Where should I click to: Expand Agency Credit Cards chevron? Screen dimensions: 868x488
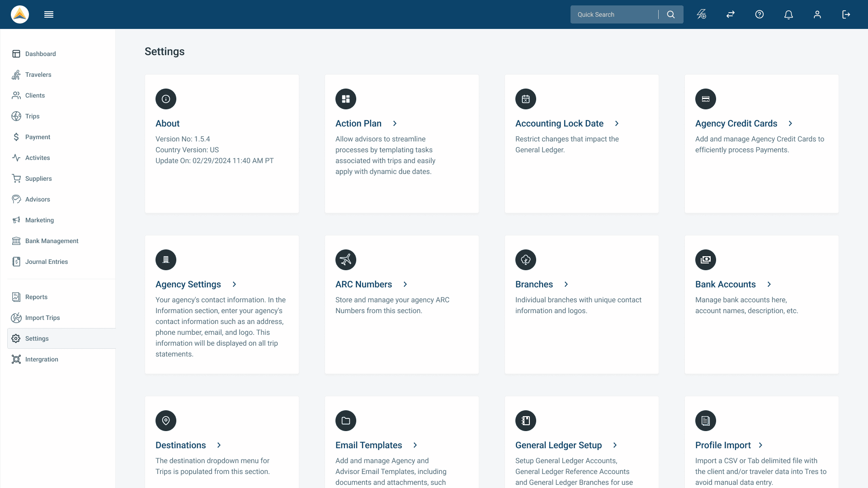[x=790, y=123]
